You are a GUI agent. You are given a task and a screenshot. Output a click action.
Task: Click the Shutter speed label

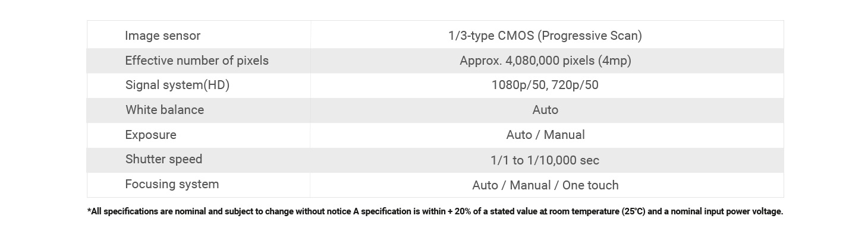coord(163,159)
